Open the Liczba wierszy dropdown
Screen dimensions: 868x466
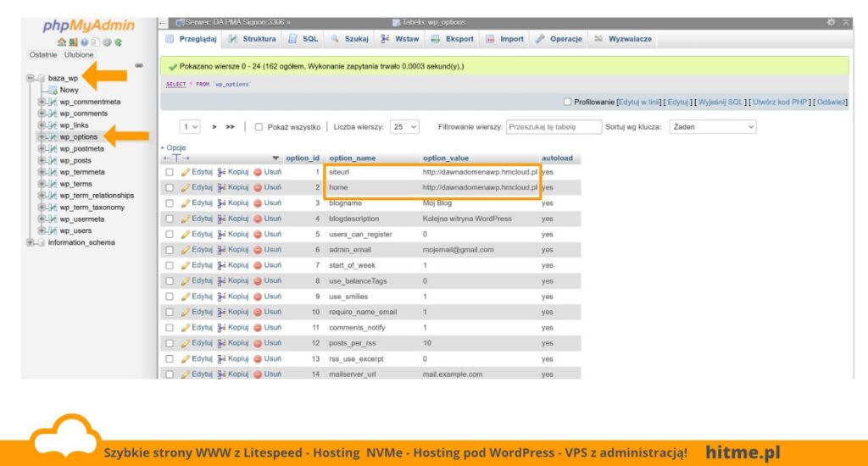(404, 127)
